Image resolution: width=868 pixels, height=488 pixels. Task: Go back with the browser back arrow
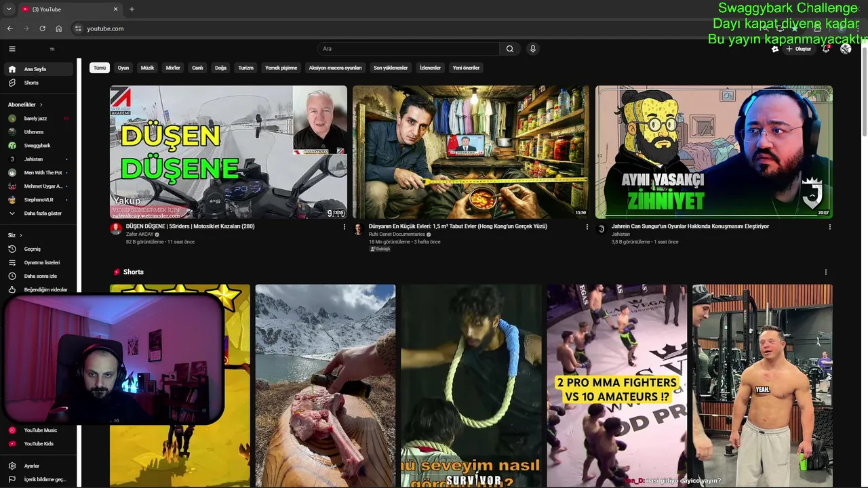pos(9,28)
